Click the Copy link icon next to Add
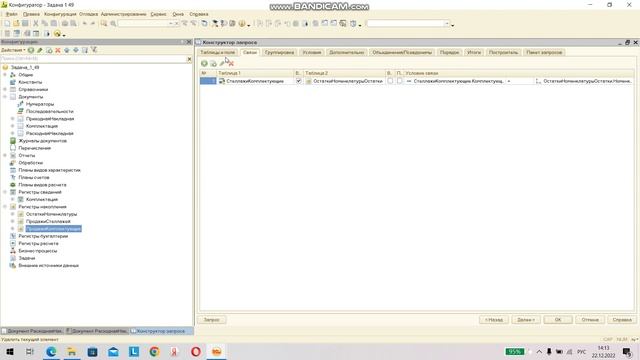The width and height of the screenshot is (640, 360). 213,63
